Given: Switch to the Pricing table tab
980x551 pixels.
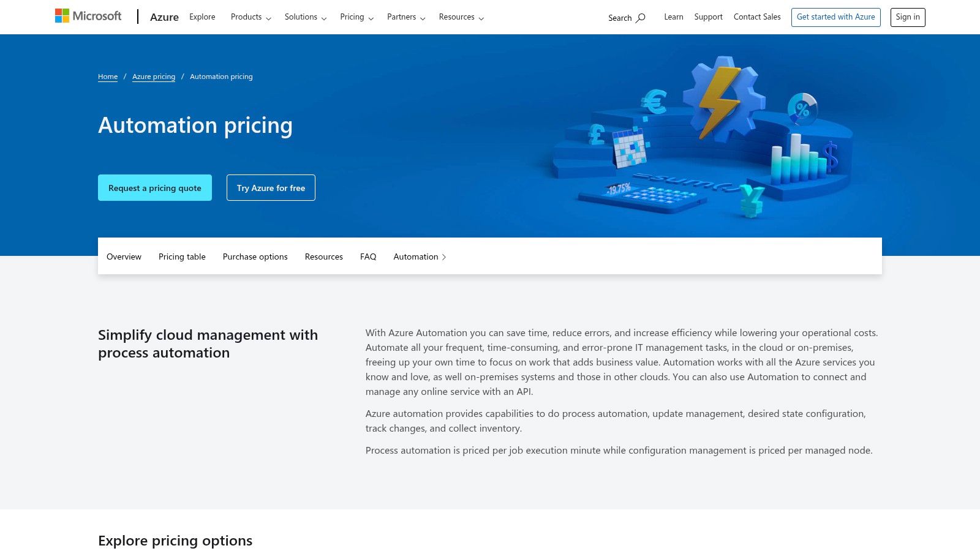Looking at the screenshot, I should (182, 257).
